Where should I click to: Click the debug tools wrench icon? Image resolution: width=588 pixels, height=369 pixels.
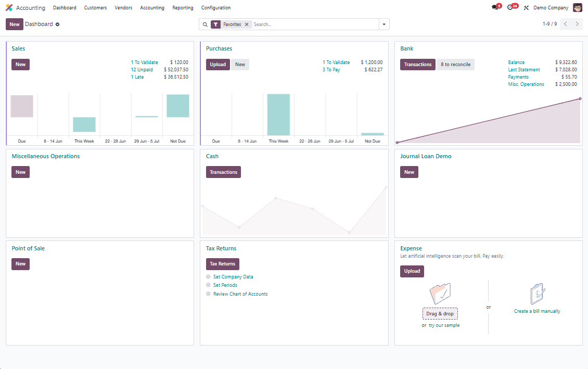[526, 8]
